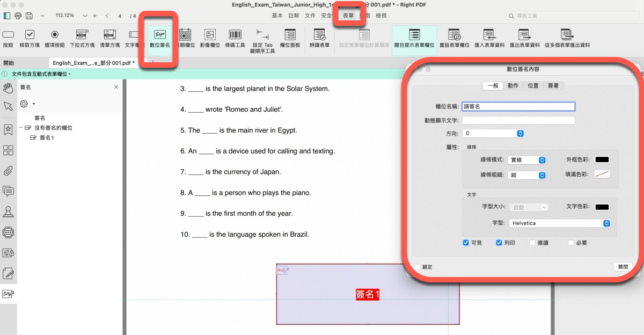Zoom in with the plus button

96,16
